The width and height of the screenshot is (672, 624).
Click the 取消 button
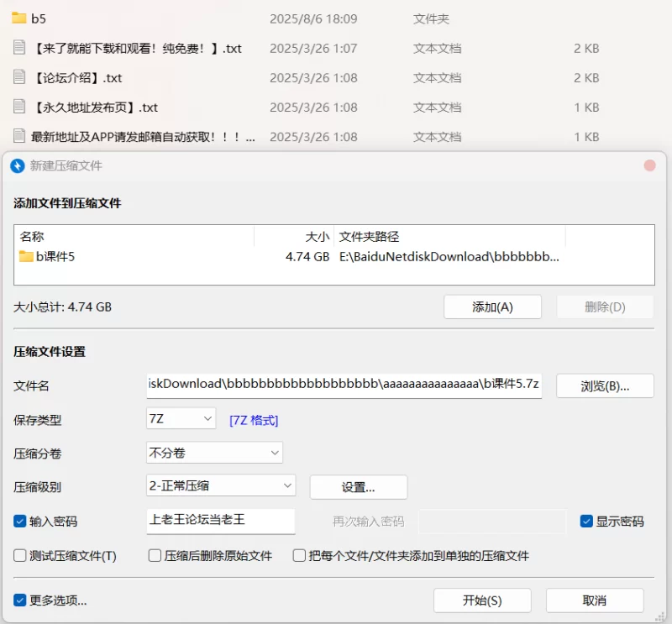595,600
